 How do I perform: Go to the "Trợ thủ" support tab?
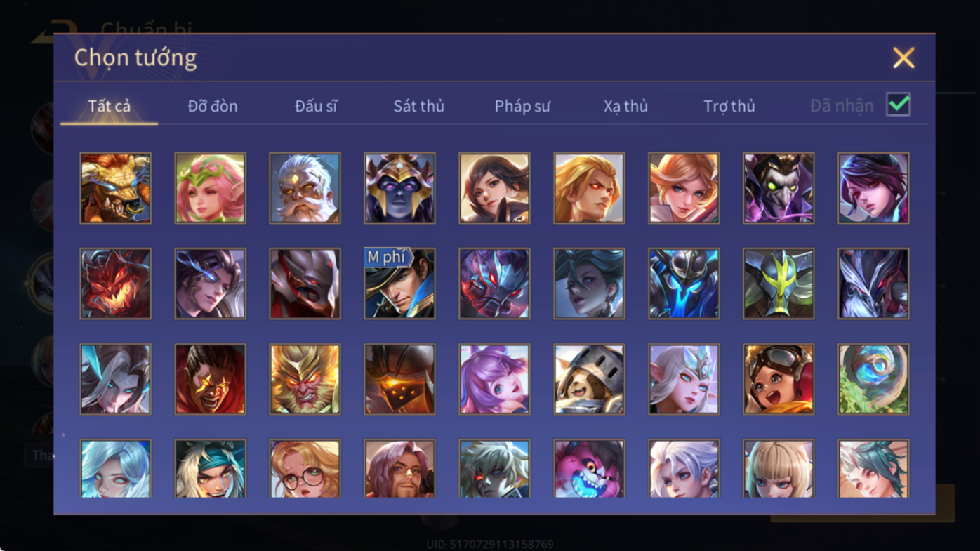point(729,106)
